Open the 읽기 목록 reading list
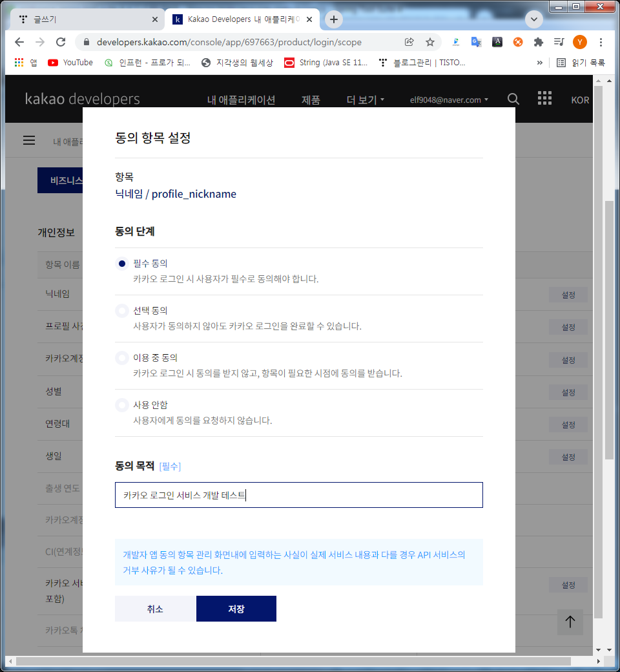The width and height of the screenshot is (620, 672). [581, 63]
